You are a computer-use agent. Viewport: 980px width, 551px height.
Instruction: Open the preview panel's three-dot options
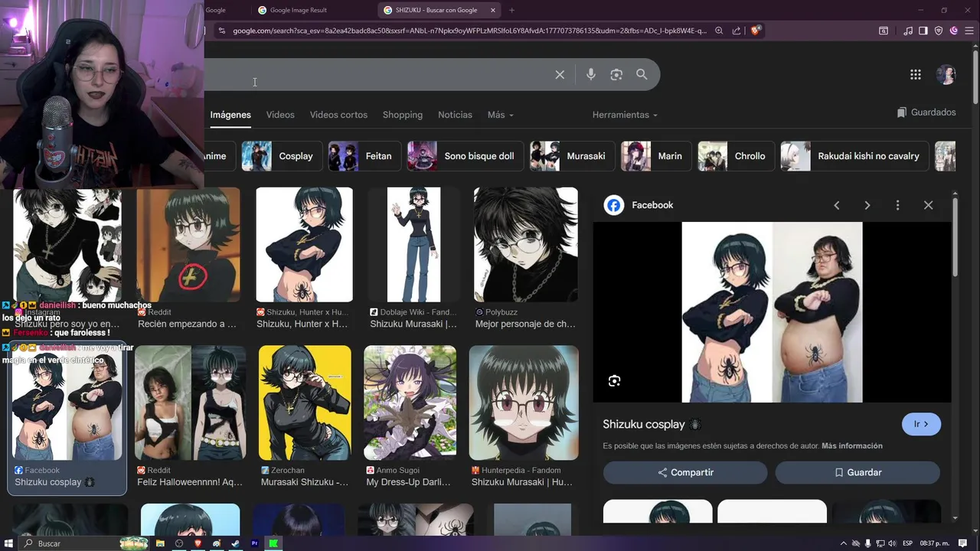897,205
